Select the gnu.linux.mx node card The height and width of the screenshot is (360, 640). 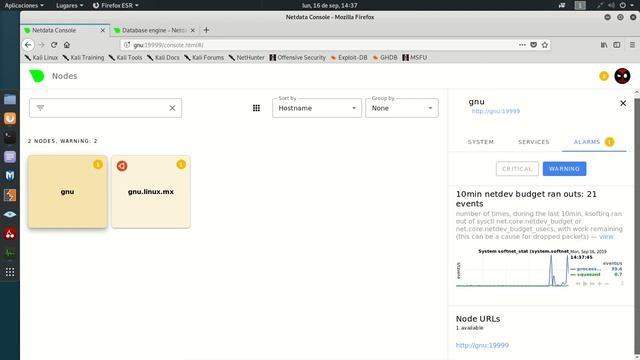click(x=151, y=191)
